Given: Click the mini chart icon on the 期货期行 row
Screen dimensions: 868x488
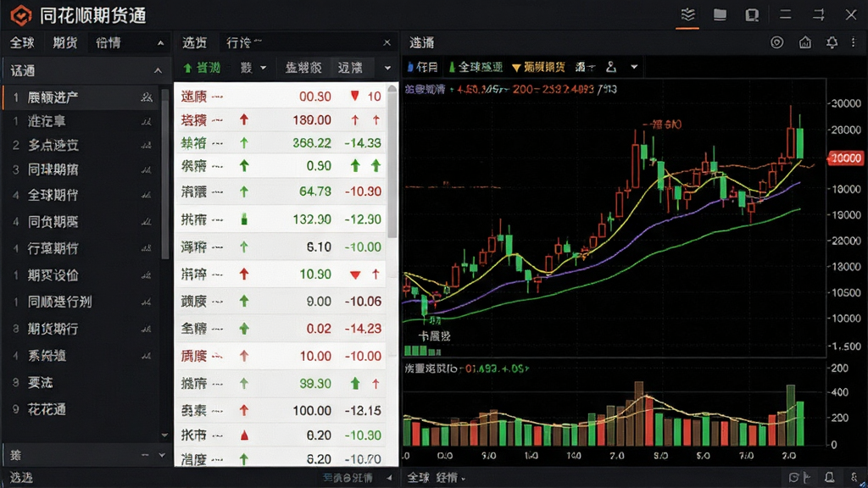Looking at the screenshot, I should coord(146,329).
